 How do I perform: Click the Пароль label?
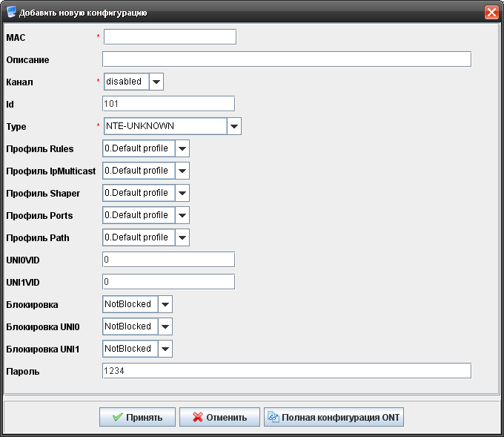click(23, 372)
